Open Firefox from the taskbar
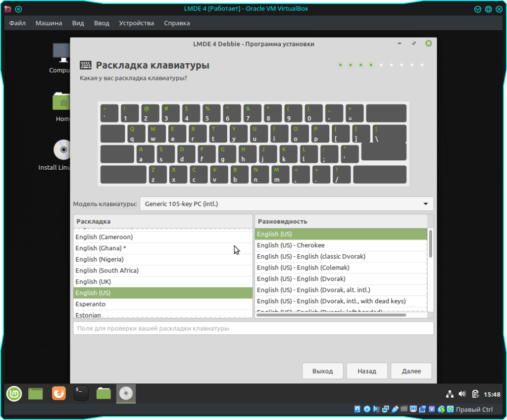The image size is (507, 420). 59,394
